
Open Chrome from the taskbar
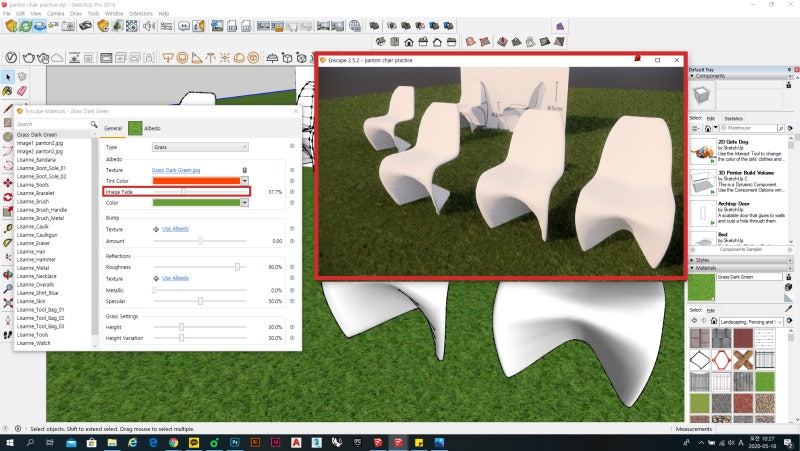173,442
